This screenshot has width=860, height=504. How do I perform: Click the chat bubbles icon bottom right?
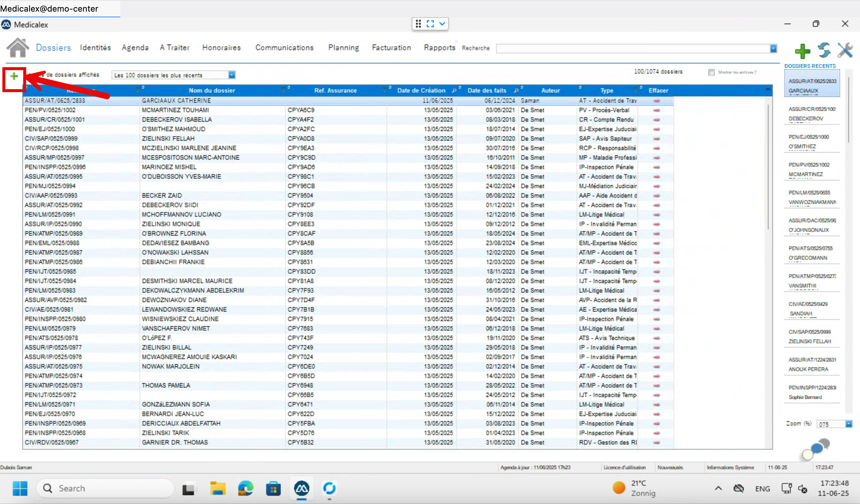(x=816, y=449)
